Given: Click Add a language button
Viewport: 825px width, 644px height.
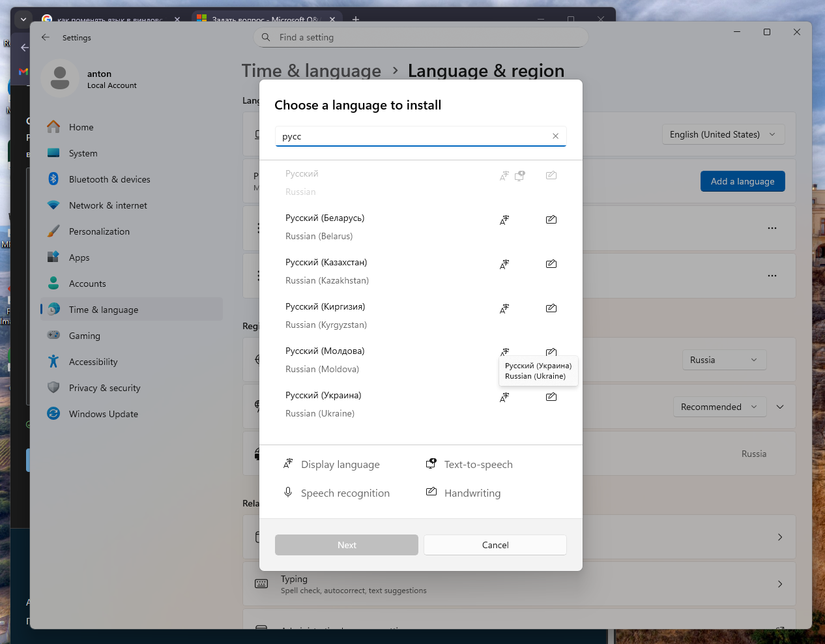Looking at the screenshot, I should pos(743,181).
